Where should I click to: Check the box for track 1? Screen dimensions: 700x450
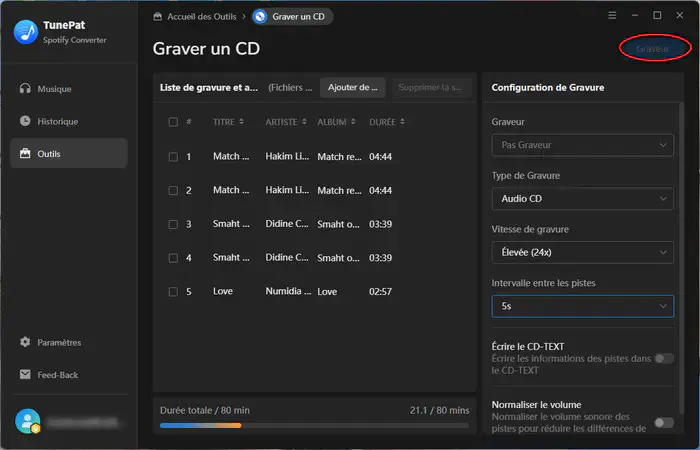tap(173, 157)
